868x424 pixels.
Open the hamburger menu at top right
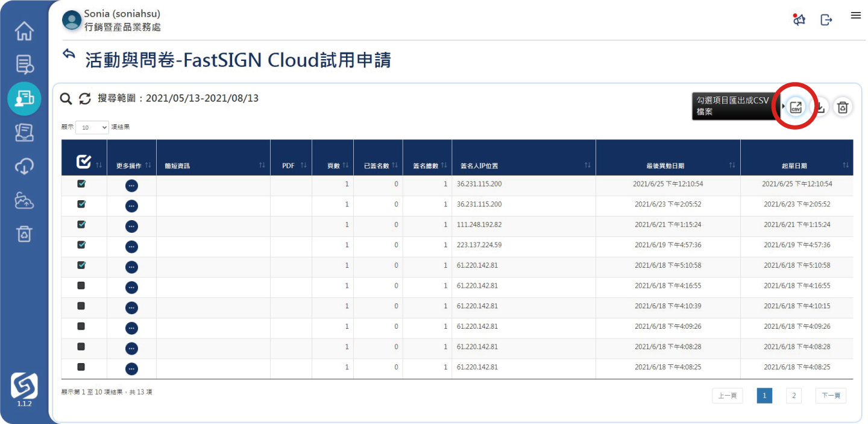click(855, 16)
